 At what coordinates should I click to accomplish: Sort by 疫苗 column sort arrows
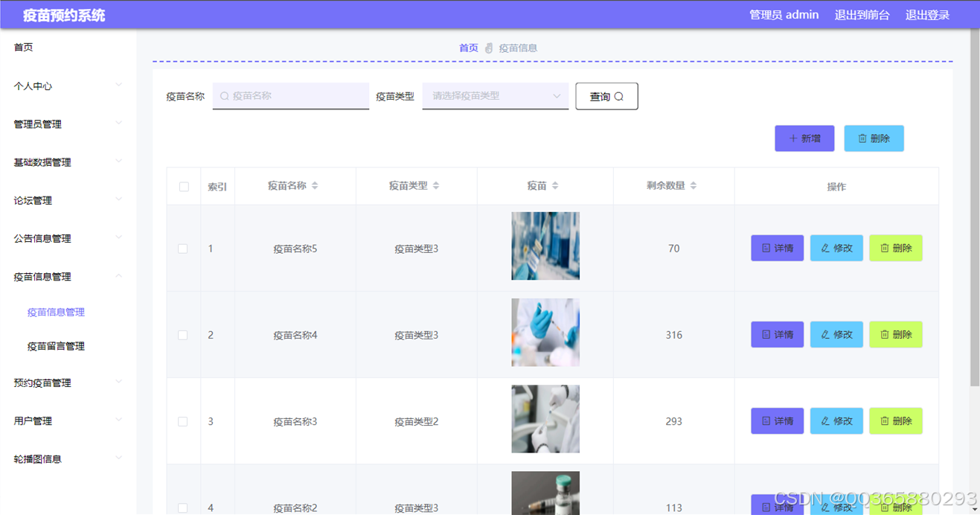(555, 186)
